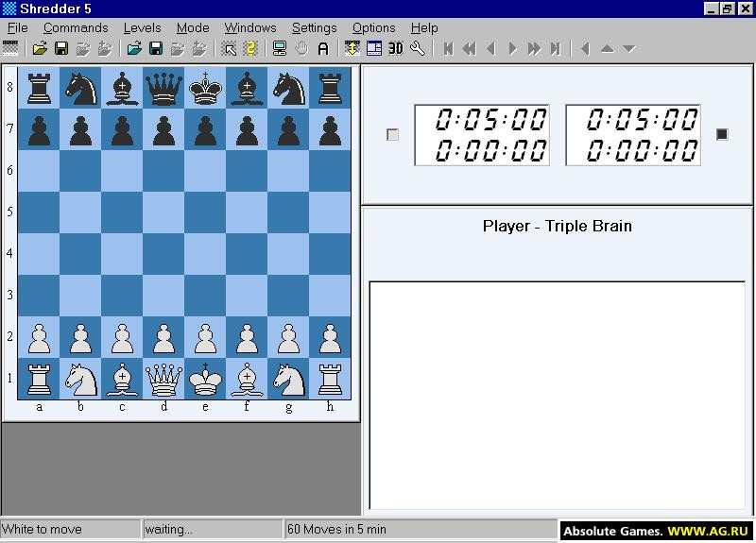Click the letter A toolbar icon

point(323,49)
